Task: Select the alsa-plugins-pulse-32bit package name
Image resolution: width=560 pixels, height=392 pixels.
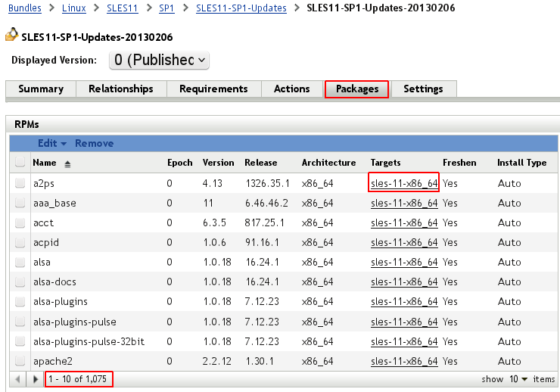Action: coord(89,341)
